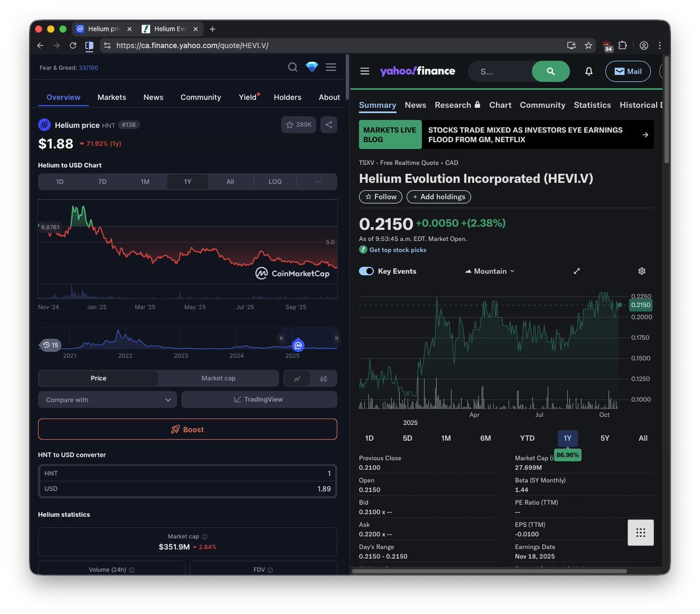Select the candlestick chart type icon
Image resolution: width=700 pixels, height=614 pixels.
pyautogui.click(x=324, y=378)
